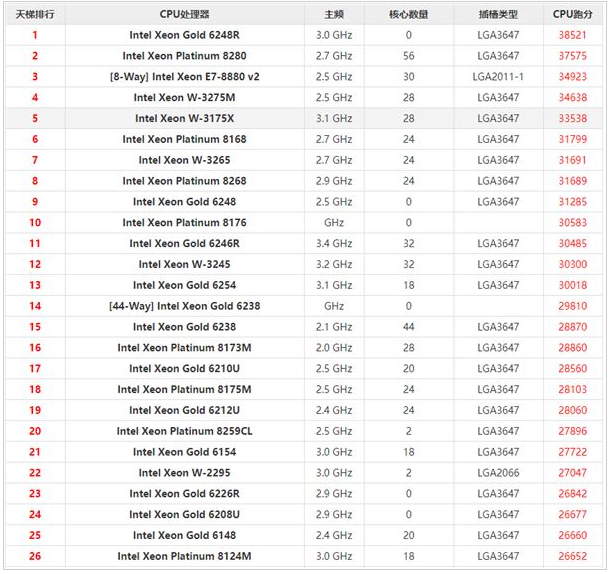
Task: Click the 主频 column header
Action: point(334,14)
